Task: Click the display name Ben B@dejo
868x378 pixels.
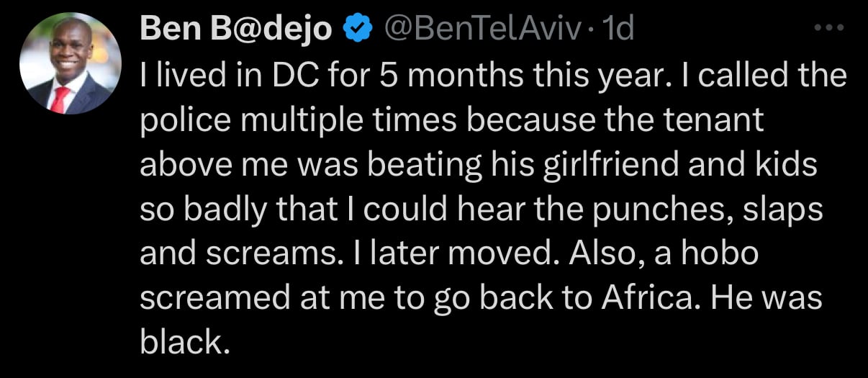Action: (x=236, y=29)
